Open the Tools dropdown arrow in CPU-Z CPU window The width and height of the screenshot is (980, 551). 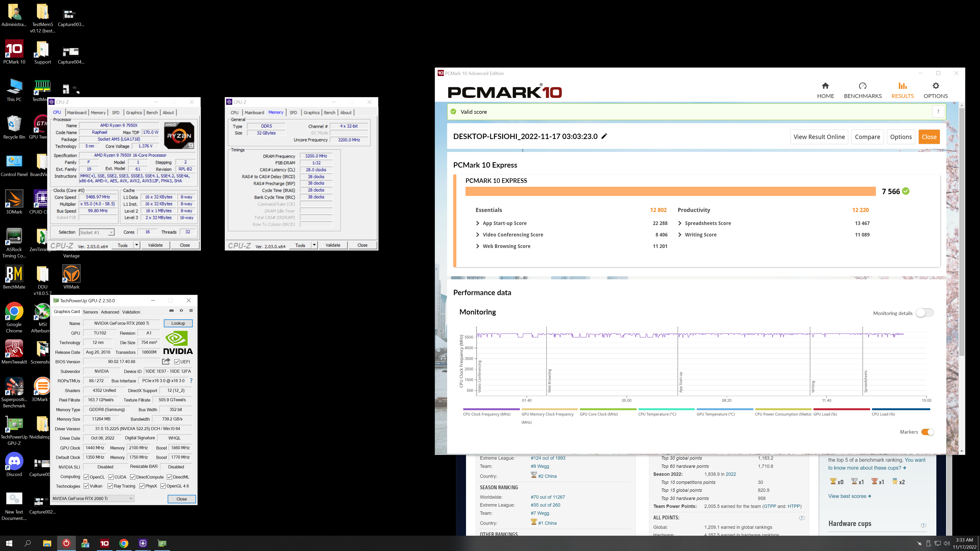click(x=137, y=245)
